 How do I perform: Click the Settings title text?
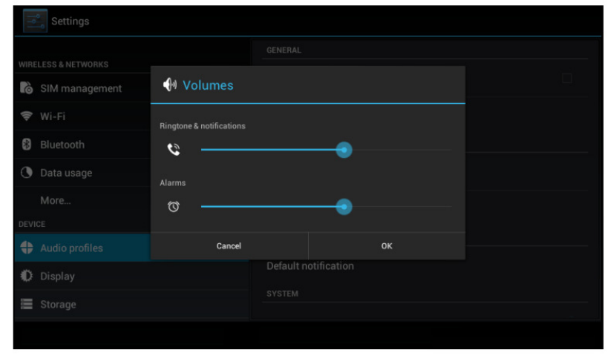click(x=71, y=21)
